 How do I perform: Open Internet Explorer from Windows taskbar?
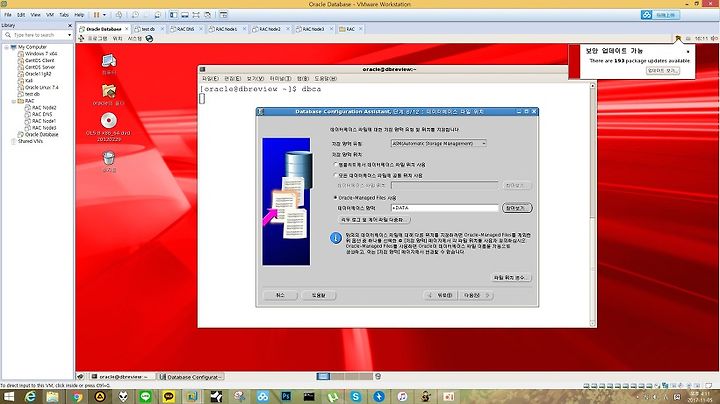30,397
